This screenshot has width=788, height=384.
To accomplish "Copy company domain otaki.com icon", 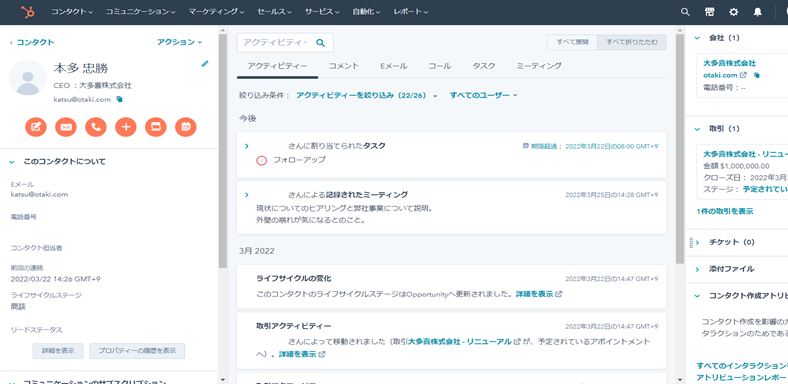I will tap(756, 75).
